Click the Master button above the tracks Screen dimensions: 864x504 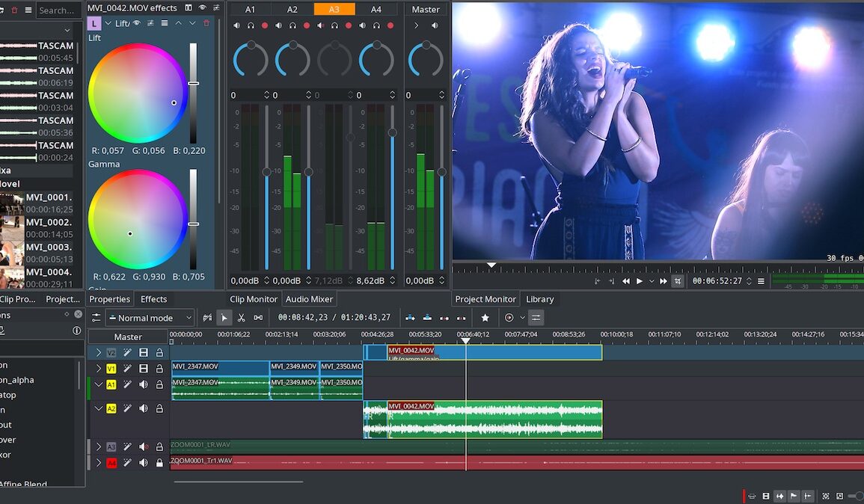(128, 337)
